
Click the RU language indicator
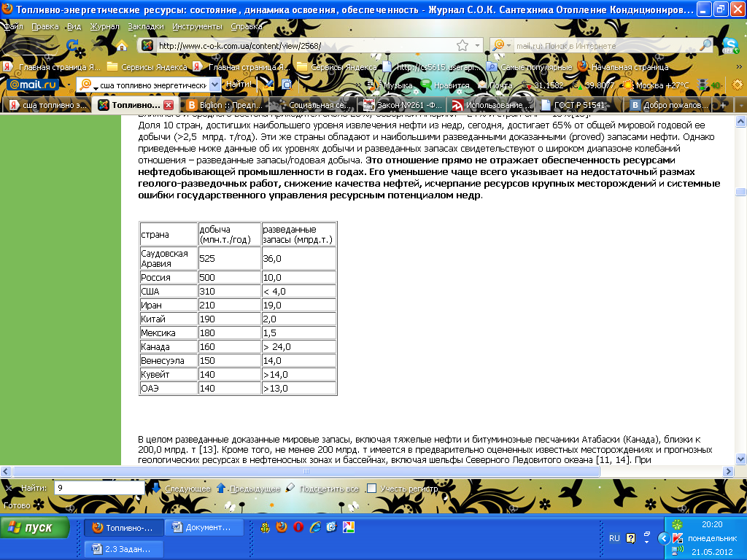[x=614, y=538]
